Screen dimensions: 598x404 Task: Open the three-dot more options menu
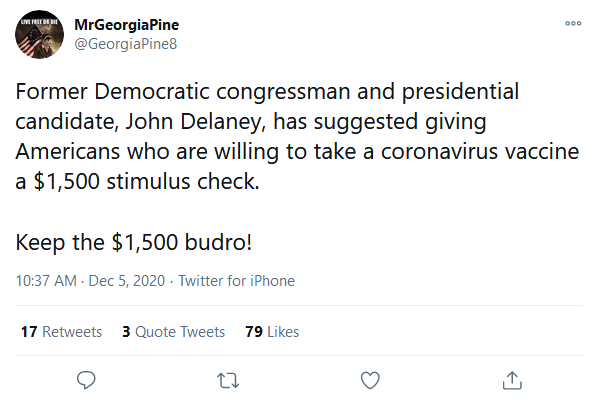point(573,23)
